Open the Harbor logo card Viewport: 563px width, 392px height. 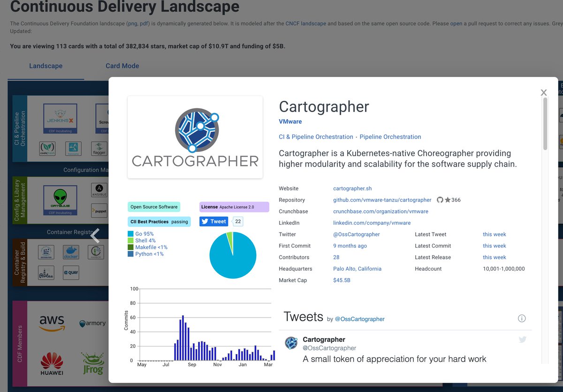point(96,252)
